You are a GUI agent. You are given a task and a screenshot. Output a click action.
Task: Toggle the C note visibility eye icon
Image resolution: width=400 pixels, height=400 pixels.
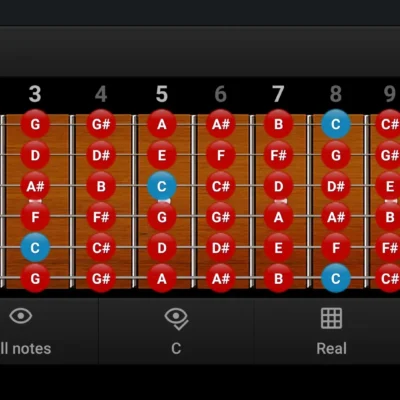click(x=176, y=319)
